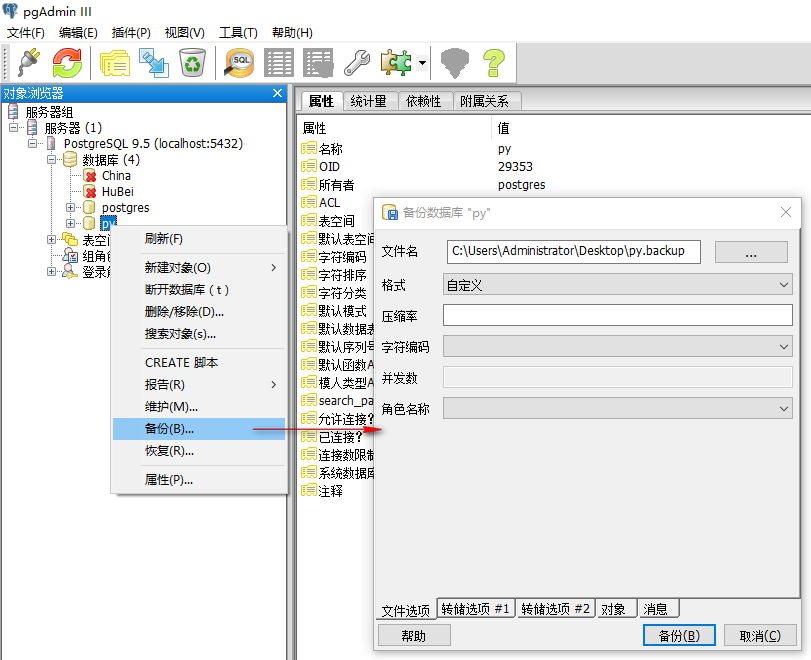Open 新建对象(O) submenu

click(x=199, y=268)
